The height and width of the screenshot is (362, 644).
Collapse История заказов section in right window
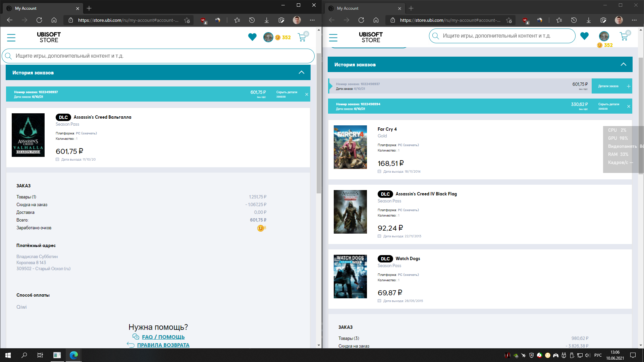click(624, 64)
